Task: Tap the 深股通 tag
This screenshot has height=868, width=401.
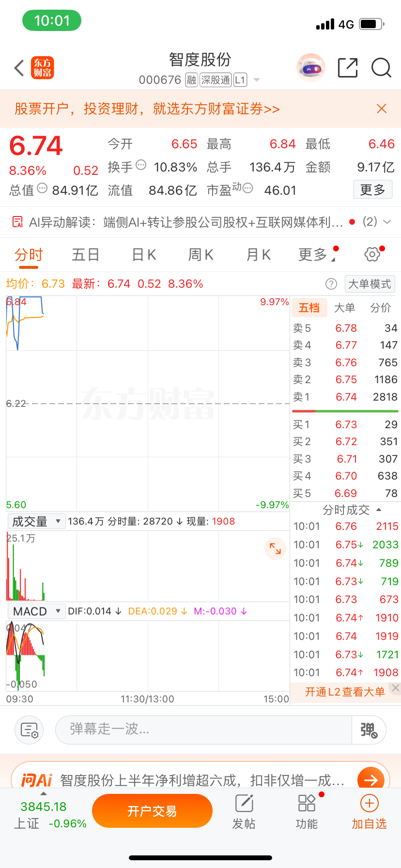Action: pyautogui.click(x=216, y=80)
